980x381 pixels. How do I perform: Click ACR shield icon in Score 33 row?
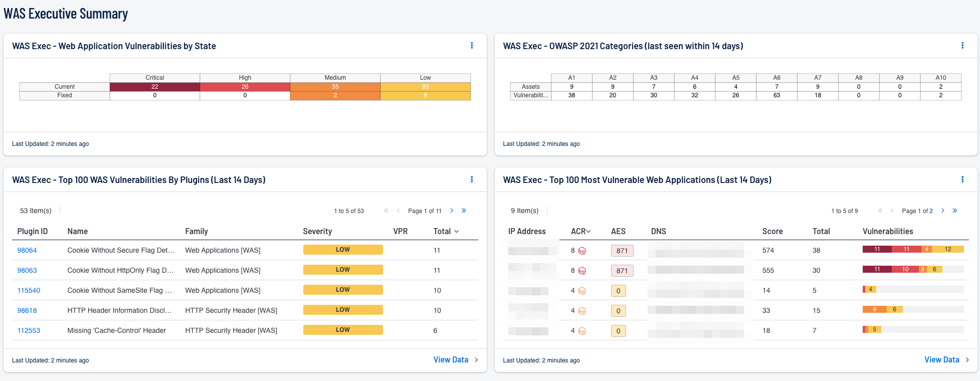(x=582, y=311)
